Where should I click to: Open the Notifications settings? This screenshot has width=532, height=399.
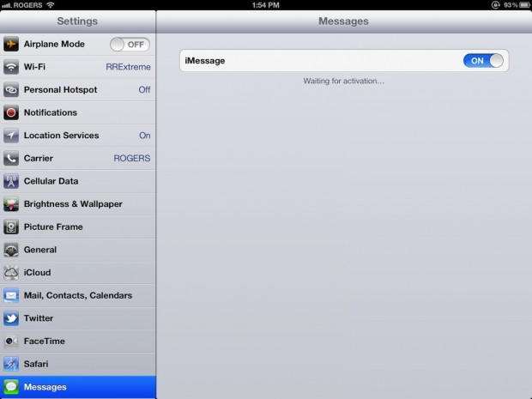(x=78, y=112)
